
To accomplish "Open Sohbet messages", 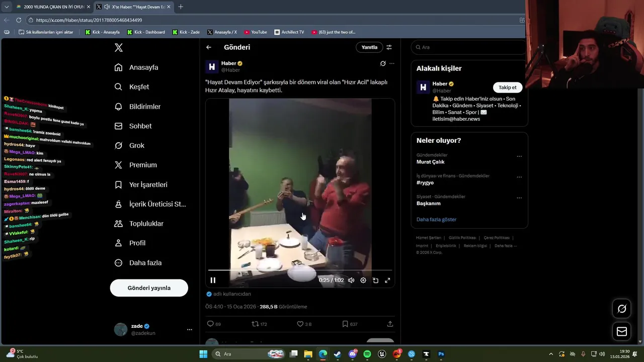I will (133, 126).
